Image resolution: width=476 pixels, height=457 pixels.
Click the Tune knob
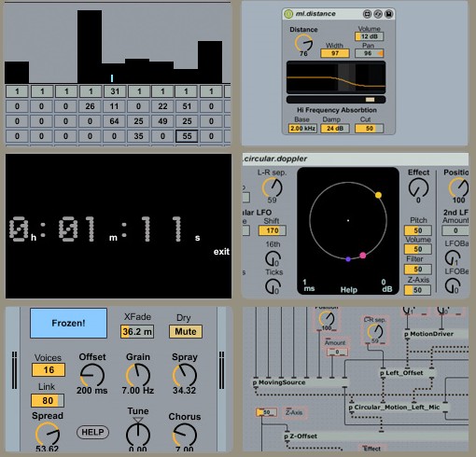138,435
